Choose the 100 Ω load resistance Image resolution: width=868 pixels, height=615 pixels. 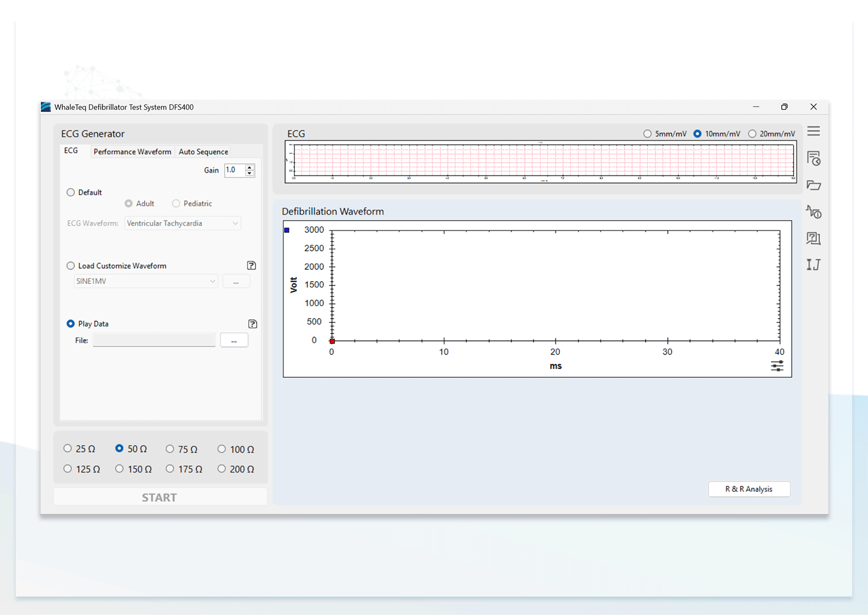click(x=221, y=449)
